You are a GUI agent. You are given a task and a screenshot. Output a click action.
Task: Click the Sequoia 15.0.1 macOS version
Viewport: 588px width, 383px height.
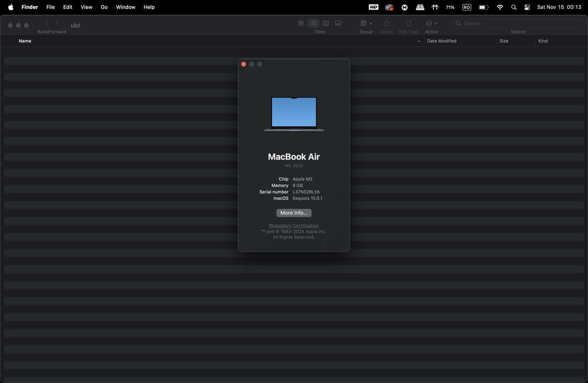point(307,198)
